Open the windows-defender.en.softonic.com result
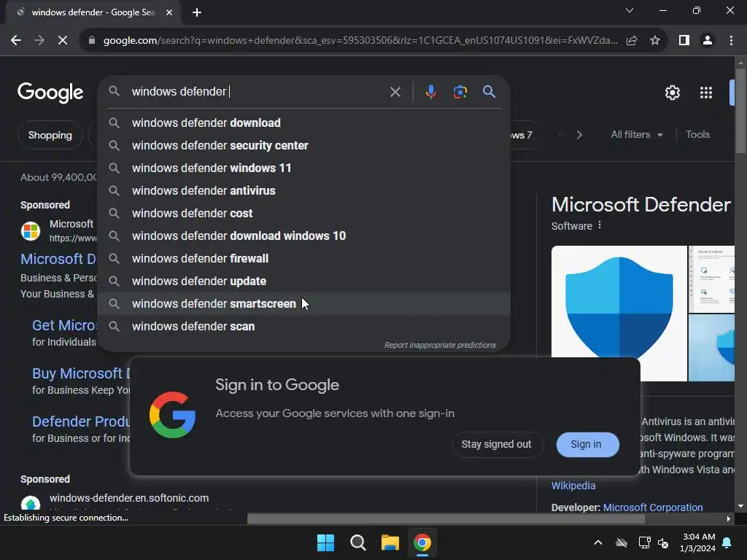The width and height of the screenshot is (747, 560). (x=129, y=498)
